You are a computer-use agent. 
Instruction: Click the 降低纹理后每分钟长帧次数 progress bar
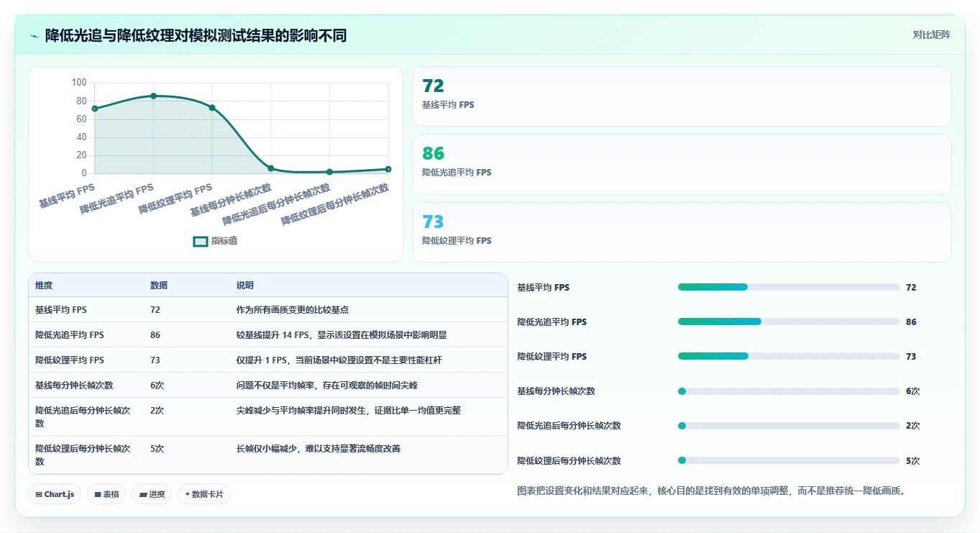789,460
